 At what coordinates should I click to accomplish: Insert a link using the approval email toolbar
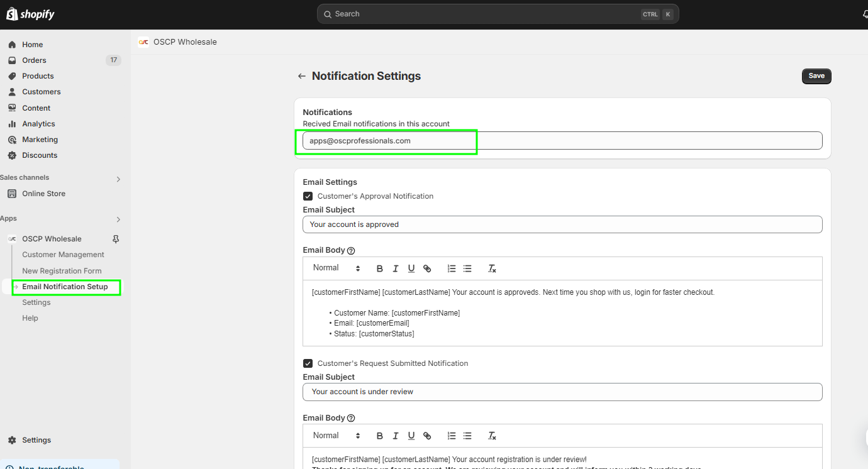(x=427, y=268)
